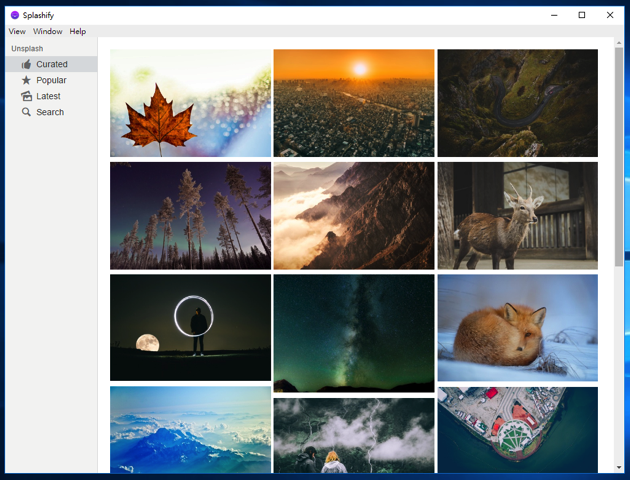Open the misty mountain ridge photo
630x480 pixels.
(354, 216)
